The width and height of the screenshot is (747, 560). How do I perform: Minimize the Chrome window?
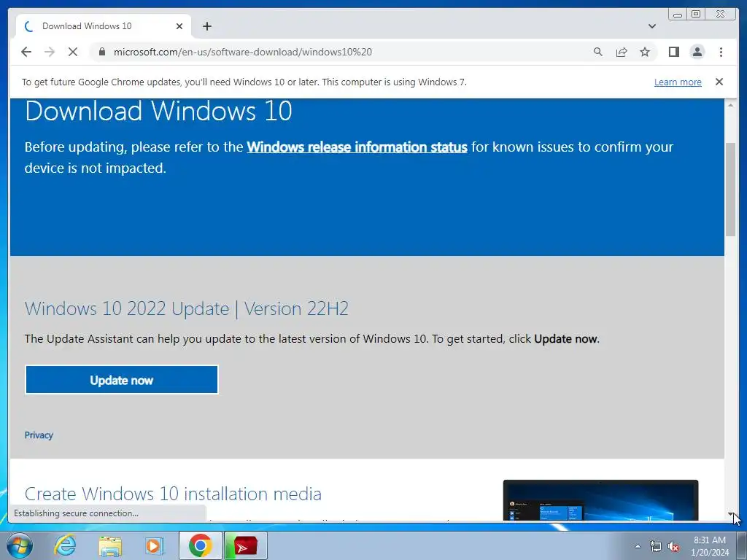[x=678, y=15]
